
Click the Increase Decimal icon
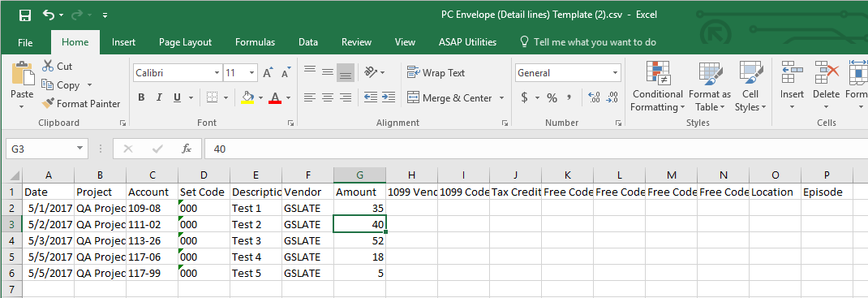[x=594, y=98]
